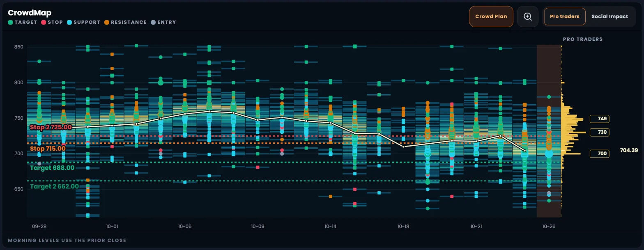Image resolution: width=644 pixels, height=250 pixels.
Task: Switch to Pro traders tab
Action: pos(564,16)
